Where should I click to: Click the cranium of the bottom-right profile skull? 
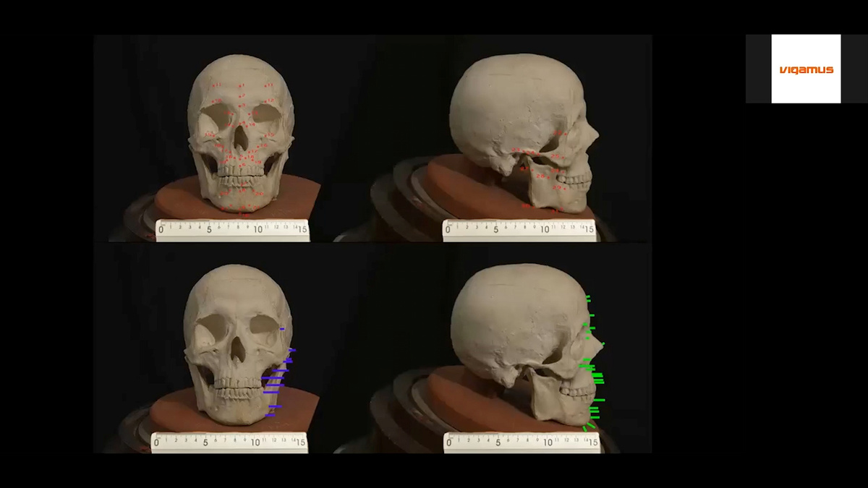tap(506, 311)
